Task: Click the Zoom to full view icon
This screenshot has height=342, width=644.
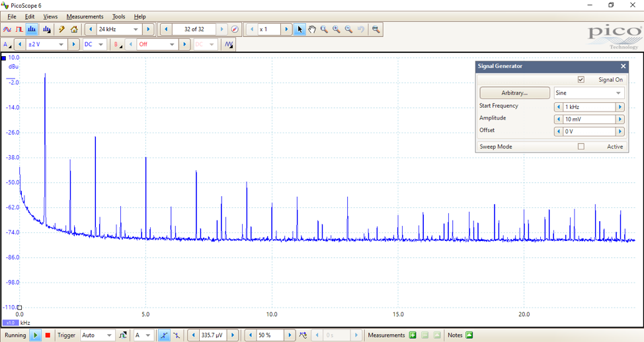Action: [x=376, y=30]
